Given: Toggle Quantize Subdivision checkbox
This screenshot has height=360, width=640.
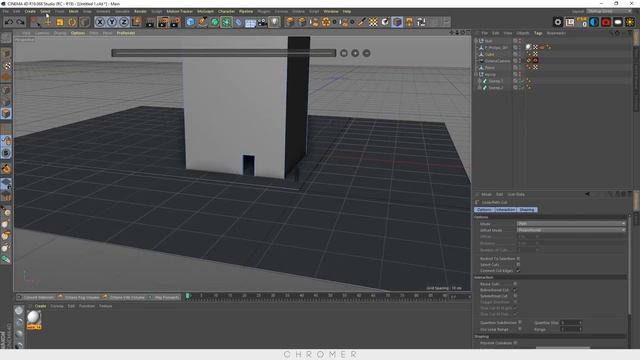Looking at the screenshot, I should click(520, 322).
